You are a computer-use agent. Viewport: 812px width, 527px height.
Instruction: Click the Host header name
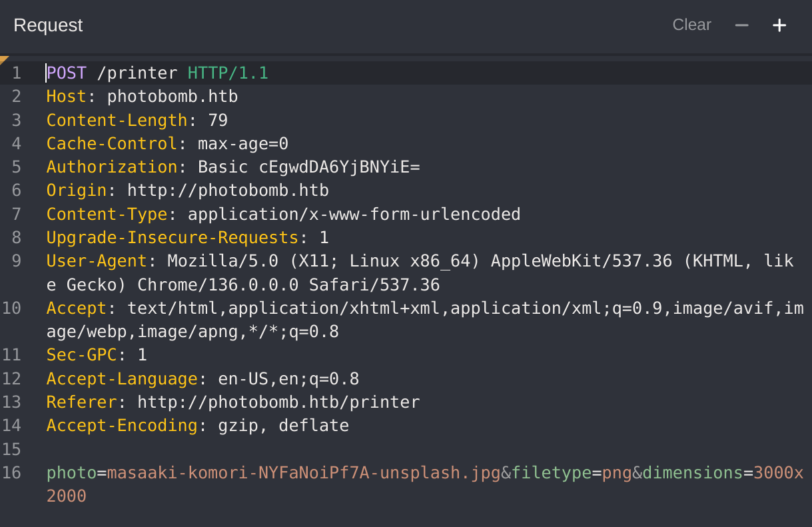(x=66, y=97)
